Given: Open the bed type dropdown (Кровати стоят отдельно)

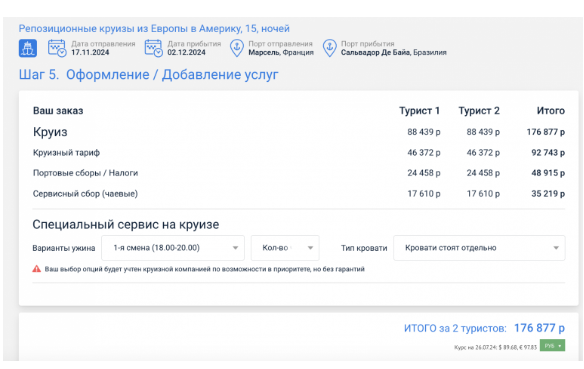Looking at the screenshot, I should coord(479,248).
